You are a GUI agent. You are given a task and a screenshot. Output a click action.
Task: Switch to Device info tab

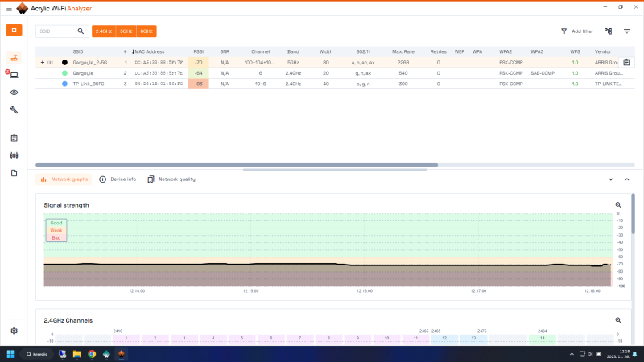118,179
